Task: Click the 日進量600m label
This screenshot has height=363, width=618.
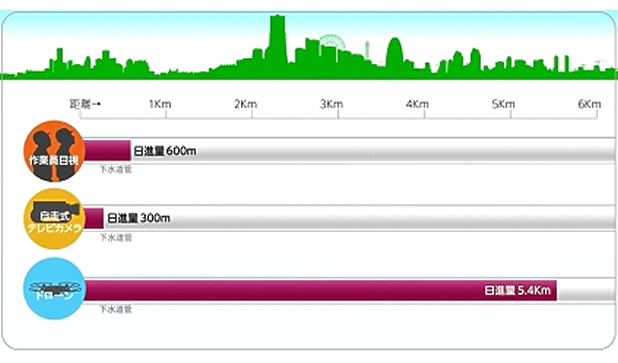Action: [x=165, y=151]
